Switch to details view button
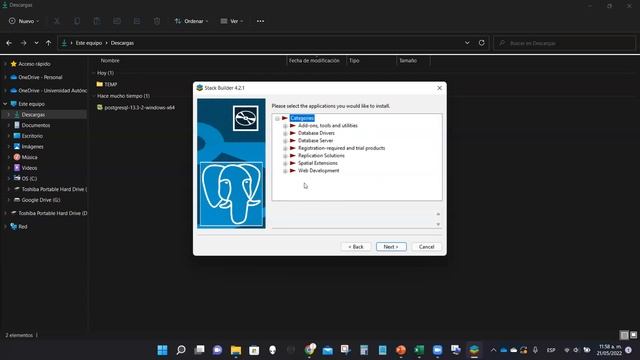 (624, 335)
